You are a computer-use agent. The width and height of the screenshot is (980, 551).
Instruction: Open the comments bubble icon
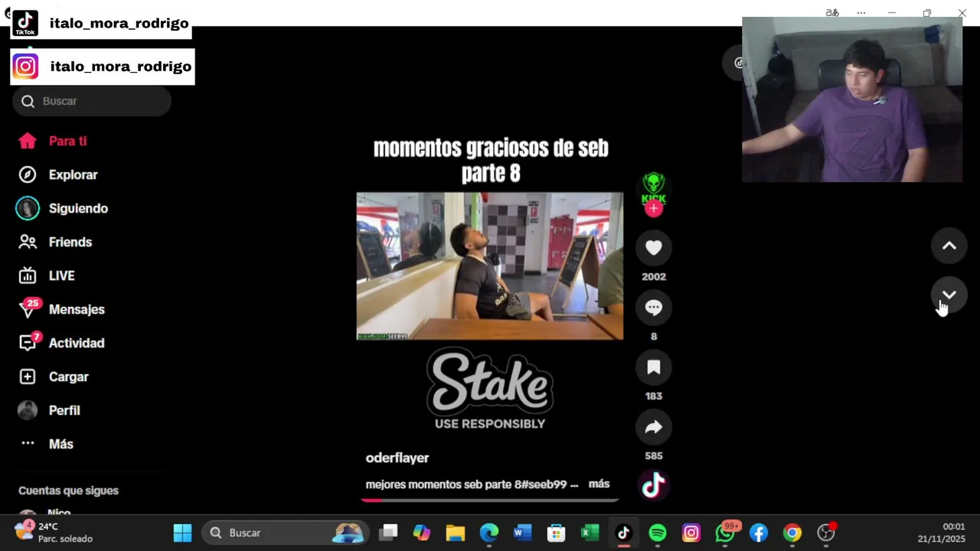click(x=654, y=308)
